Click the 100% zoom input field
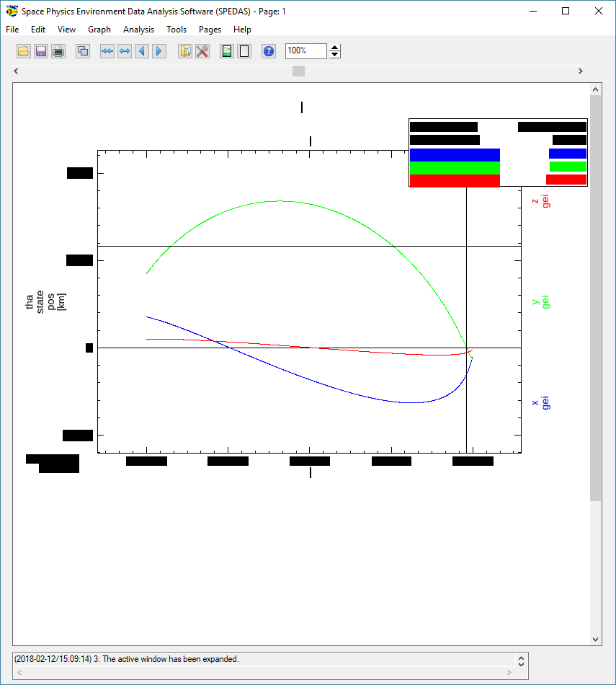Viewport: 616px width, 685px height. (x=305, y=51)
